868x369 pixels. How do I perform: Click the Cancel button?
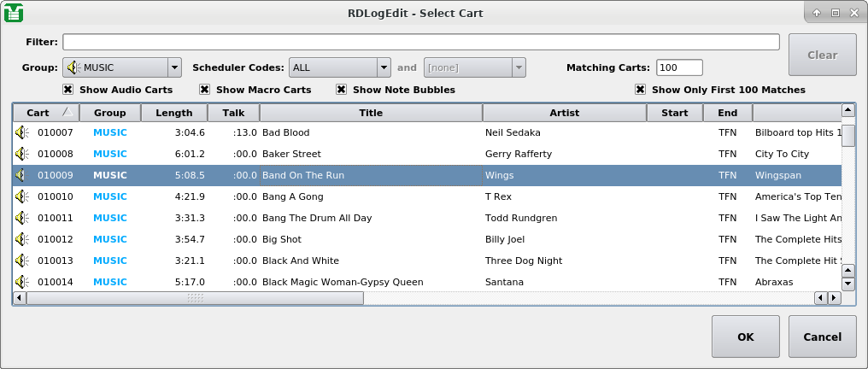click(822, 337)
